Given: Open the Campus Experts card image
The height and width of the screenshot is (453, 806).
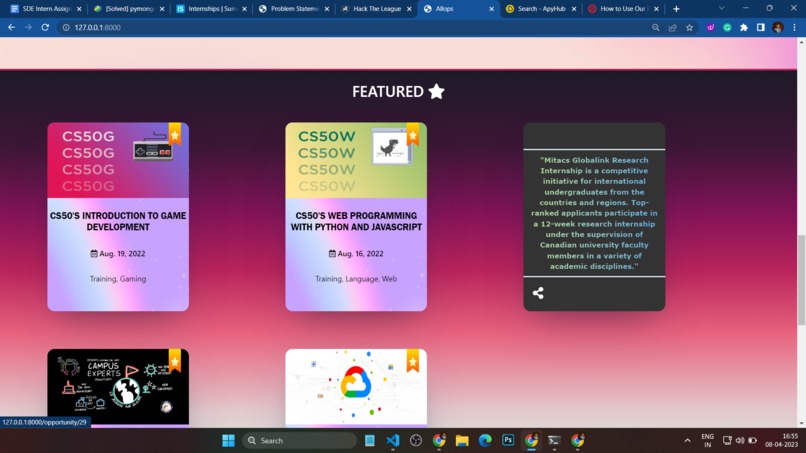Looking at the screenshot, I should click(118, 387).
